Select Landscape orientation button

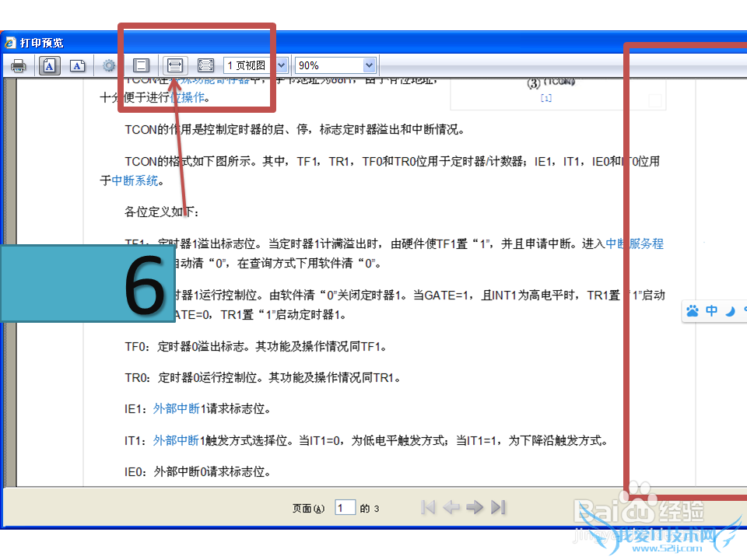78,65
